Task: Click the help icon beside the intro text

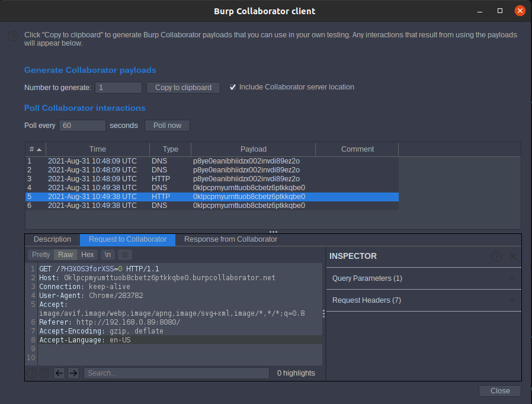Action: 13,36
